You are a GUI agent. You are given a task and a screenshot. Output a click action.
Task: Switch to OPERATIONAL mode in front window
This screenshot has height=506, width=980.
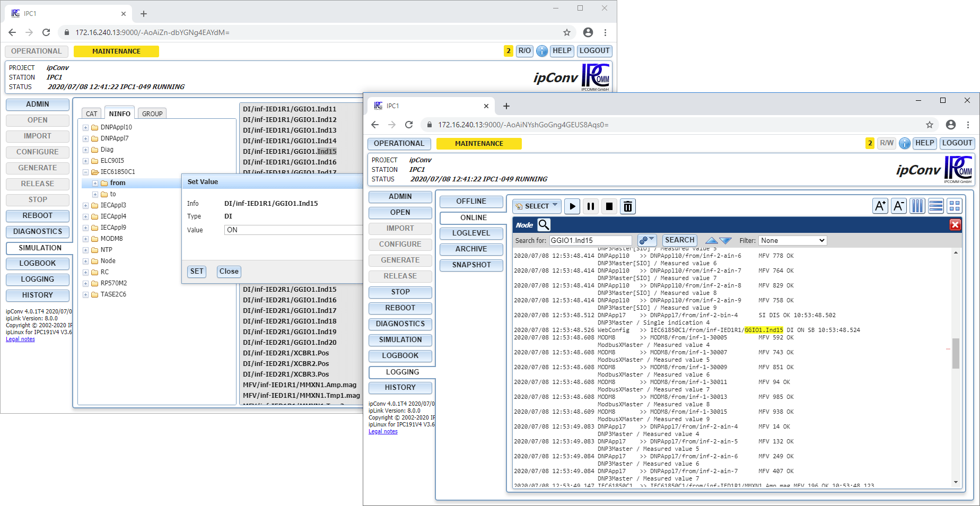tap(399, 144)
